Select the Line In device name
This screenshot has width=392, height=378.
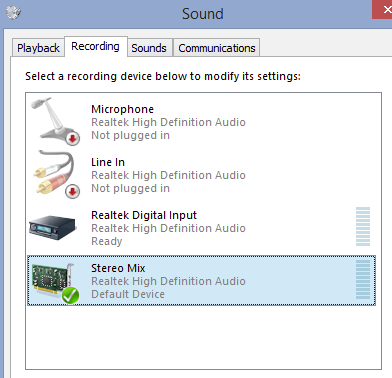(x=108, y=162)
